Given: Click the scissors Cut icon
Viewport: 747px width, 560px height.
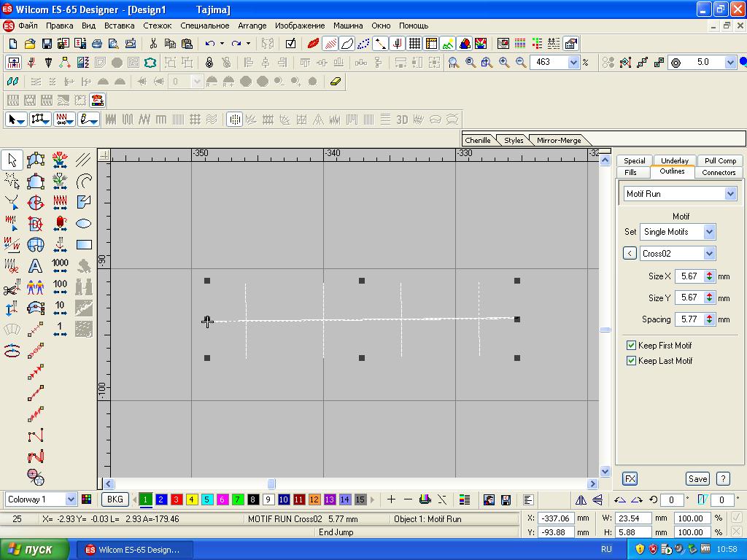Looking at the screenshot, I should click(153, 44).
